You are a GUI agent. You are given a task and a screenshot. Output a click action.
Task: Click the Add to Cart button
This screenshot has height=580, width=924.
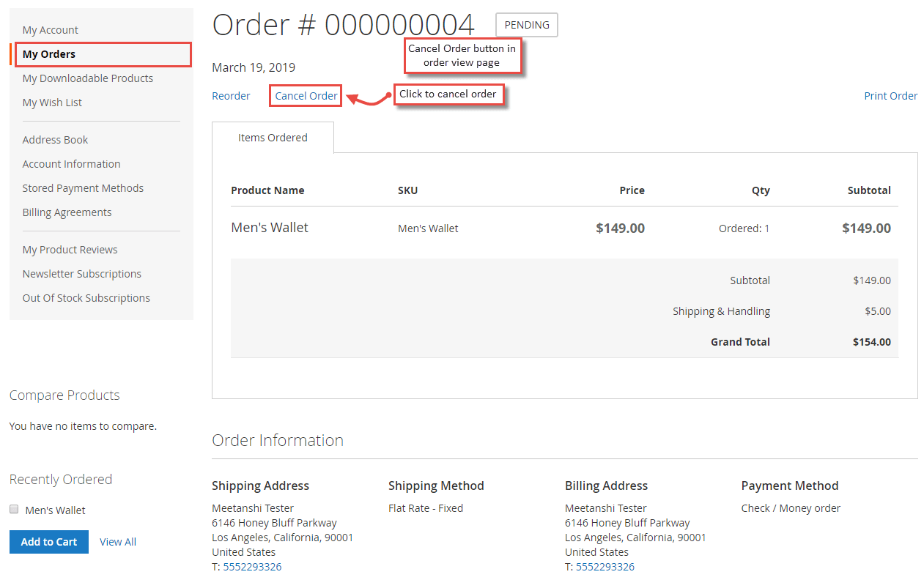pos(48,541)
